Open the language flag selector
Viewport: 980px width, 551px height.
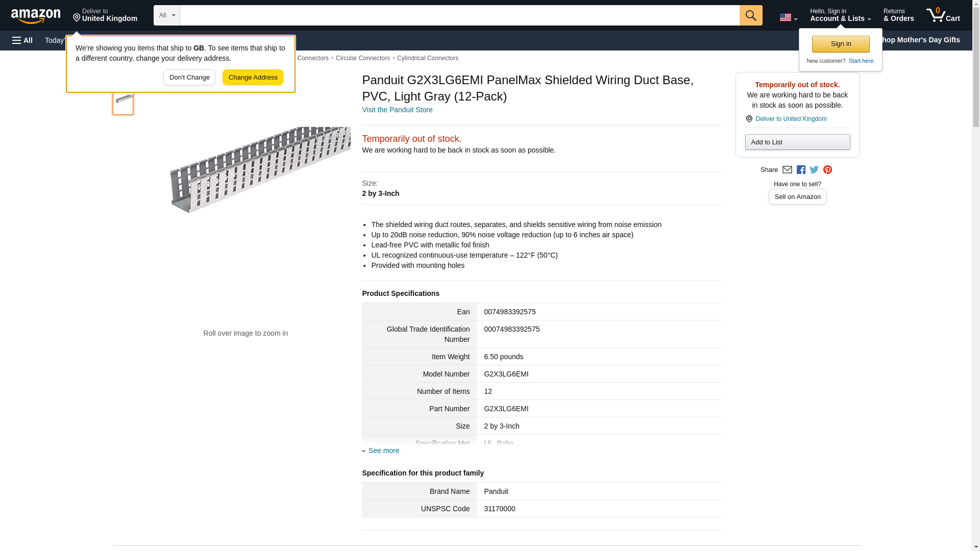point(788,17)
